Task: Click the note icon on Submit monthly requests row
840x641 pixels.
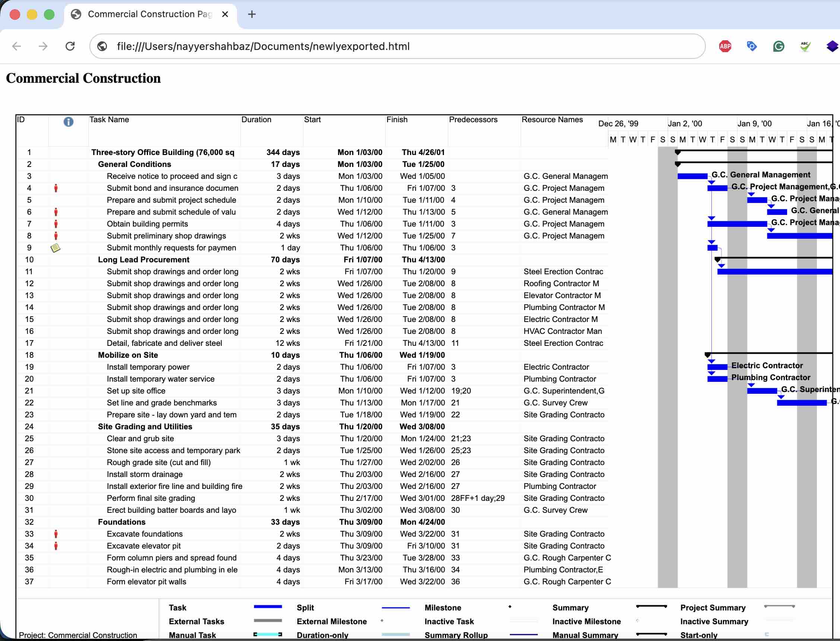Action: coord(55,247)
